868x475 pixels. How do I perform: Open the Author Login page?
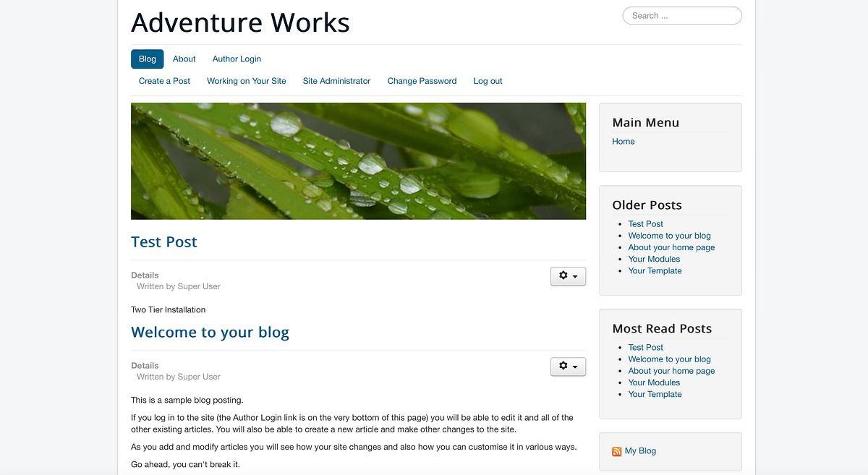pos(237,59)
